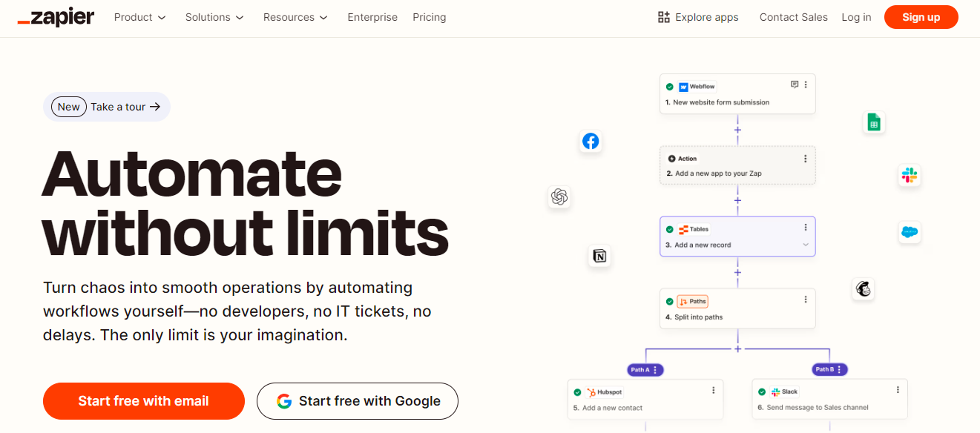Screen dimensions: 980x433
Task: Select the Notion app icon
Action: click(x=599, y=256)
